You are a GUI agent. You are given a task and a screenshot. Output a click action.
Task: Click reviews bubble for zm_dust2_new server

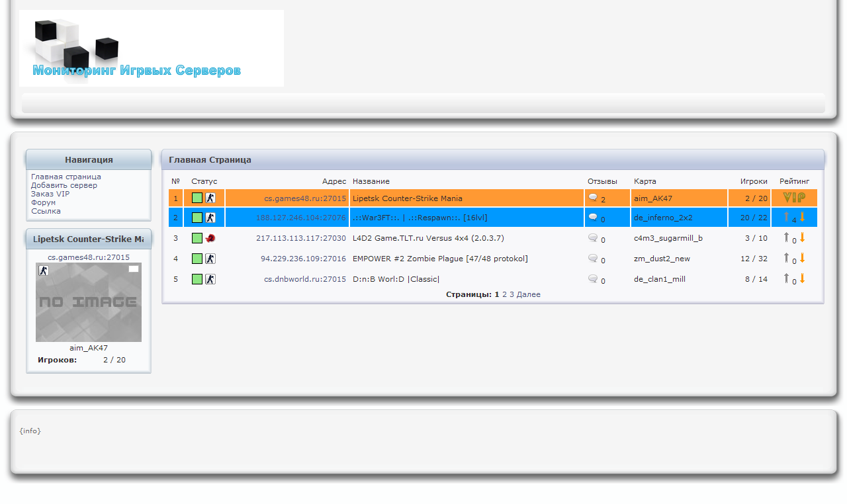pos(593,259)
